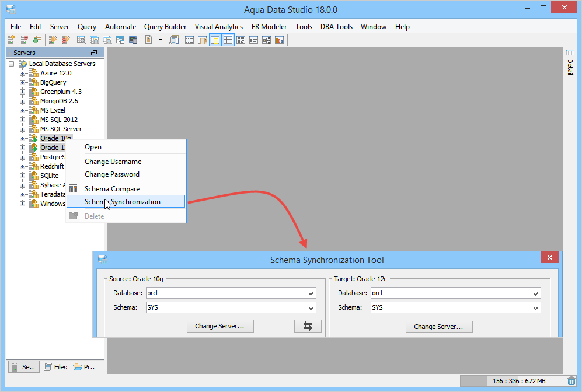Click the Connect plug toolbar icon
The image size is (582, 392).
[x=53, y=40]
